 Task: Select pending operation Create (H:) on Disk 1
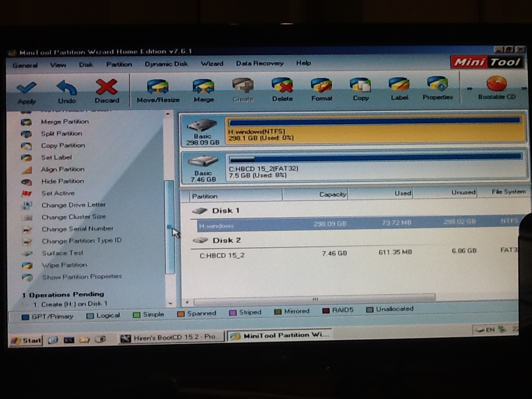pyautogui.click(x=70, y=304)
